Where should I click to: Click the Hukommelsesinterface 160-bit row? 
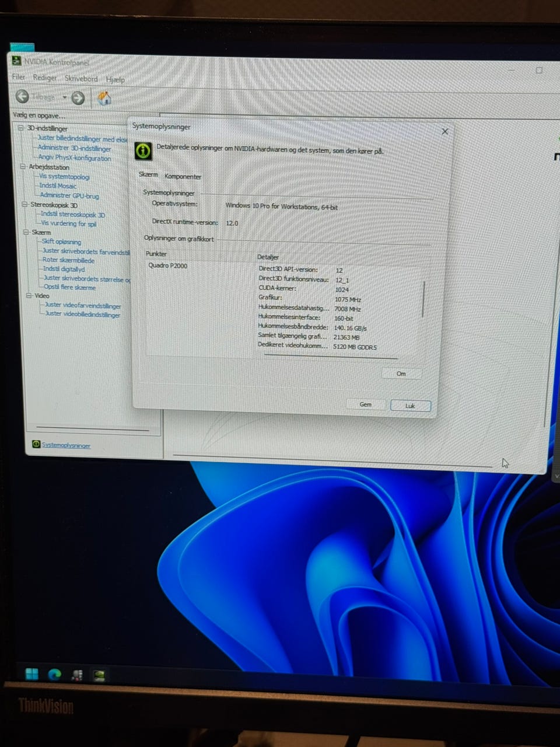(306, 318)
